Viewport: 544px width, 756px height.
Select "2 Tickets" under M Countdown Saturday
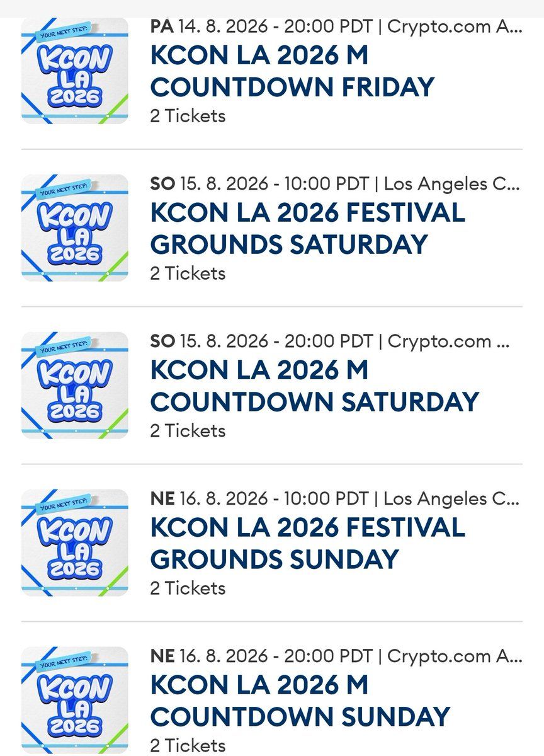[x=188, y=431]
